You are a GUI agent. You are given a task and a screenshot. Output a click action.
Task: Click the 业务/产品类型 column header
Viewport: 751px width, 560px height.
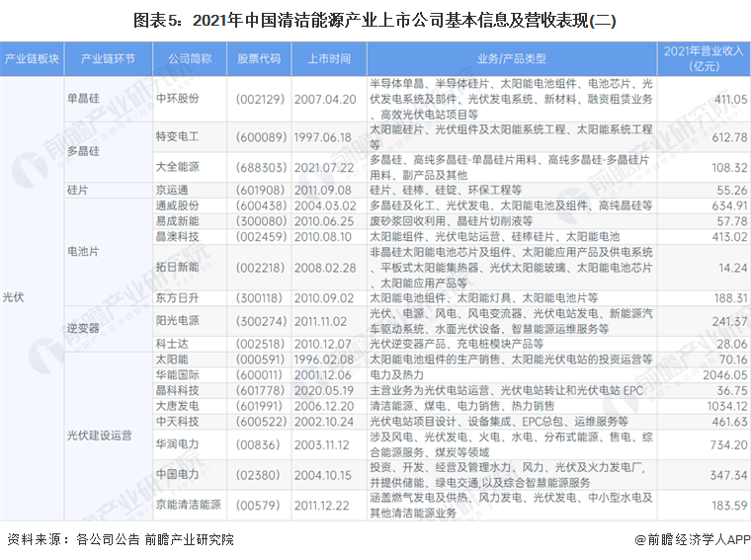(x=512, y=59)
